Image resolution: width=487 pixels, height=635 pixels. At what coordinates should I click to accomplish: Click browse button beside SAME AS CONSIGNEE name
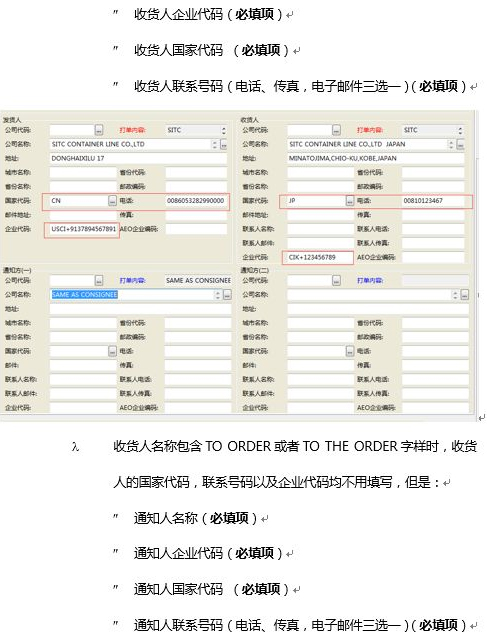tap(227, 294)
